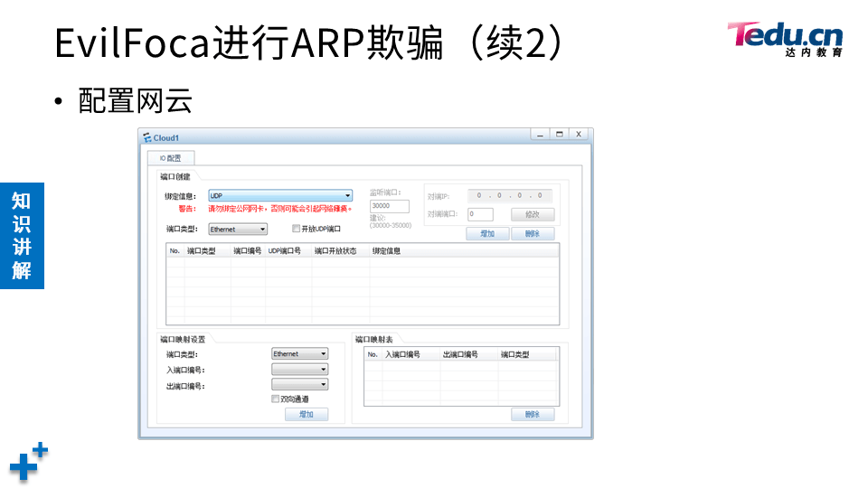The width and height of the screenshot is (868, 488).
Task: Click 删除 button under 端口映射表
Action: click(x=533, y=415)
